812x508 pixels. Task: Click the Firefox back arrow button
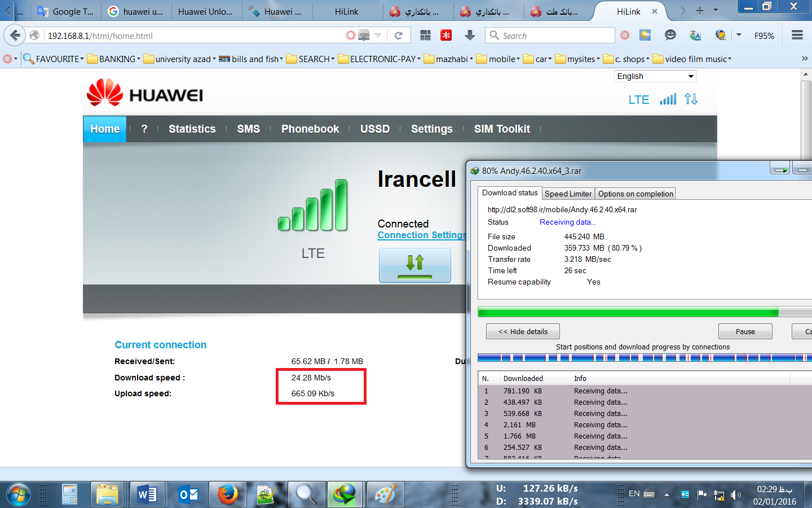pos(15,36)
